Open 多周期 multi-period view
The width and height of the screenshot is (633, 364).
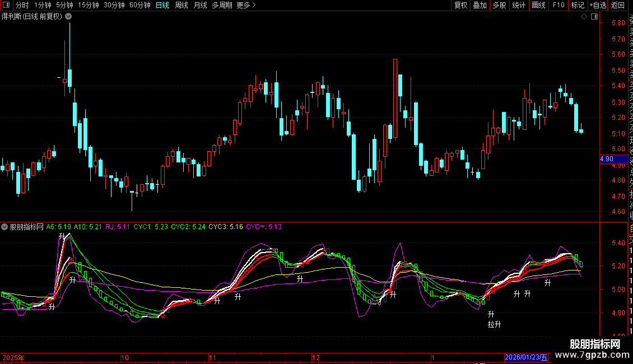222,5
